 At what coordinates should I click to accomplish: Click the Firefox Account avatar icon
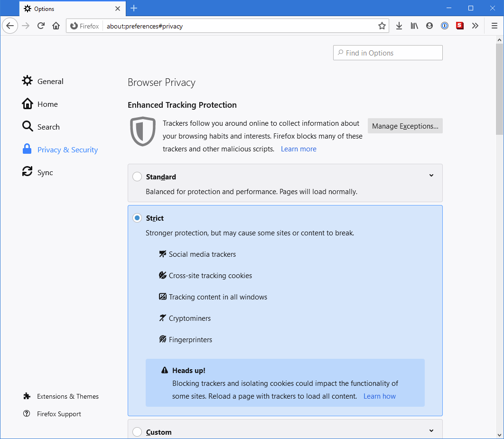pos(429,26)
